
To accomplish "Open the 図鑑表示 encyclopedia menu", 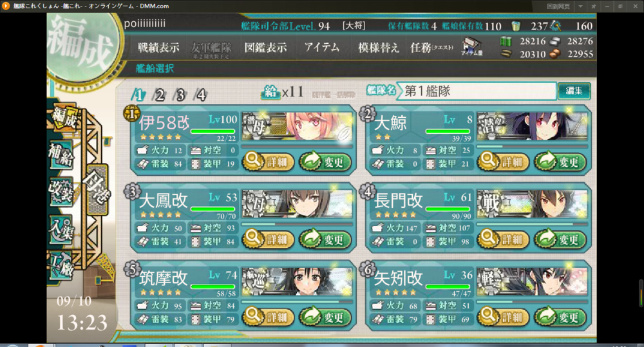I will [265, 48].
